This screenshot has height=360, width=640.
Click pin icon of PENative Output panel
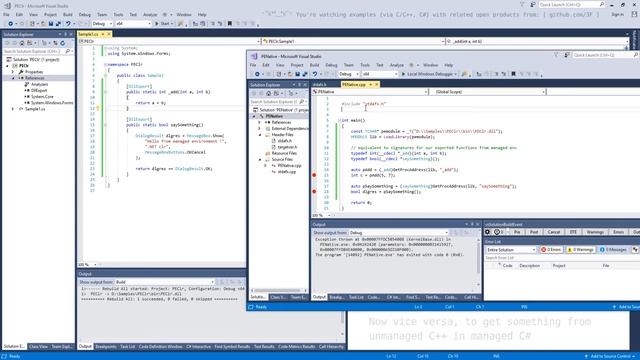click(x=472, y=224)
